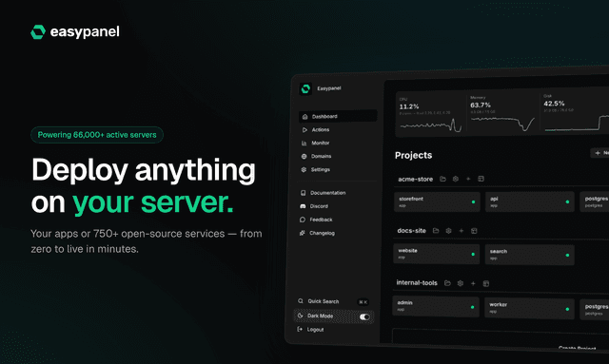The image size is (609, 364).
Task: Open the storefront service card
Action: click(437, 201)
